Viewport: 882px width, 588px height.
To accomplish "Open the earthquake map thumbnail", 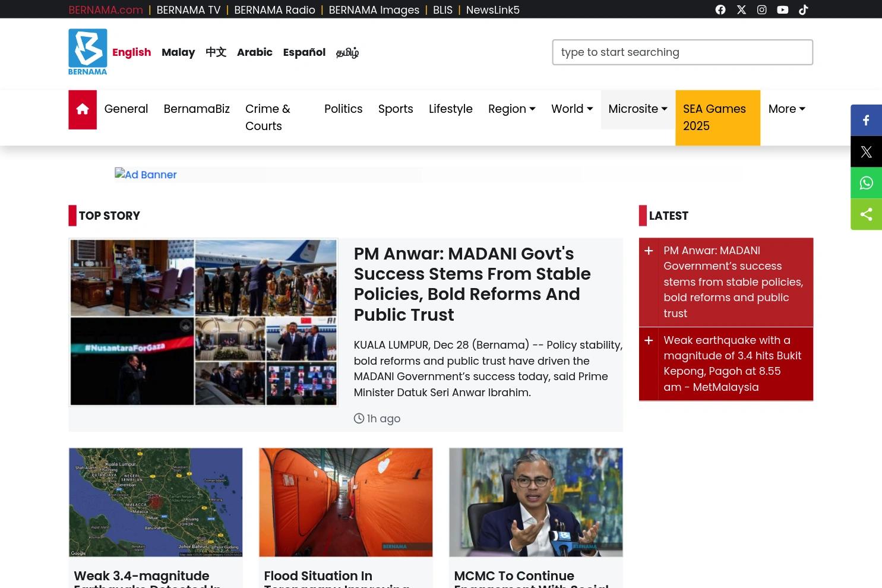I will [156, 502].
